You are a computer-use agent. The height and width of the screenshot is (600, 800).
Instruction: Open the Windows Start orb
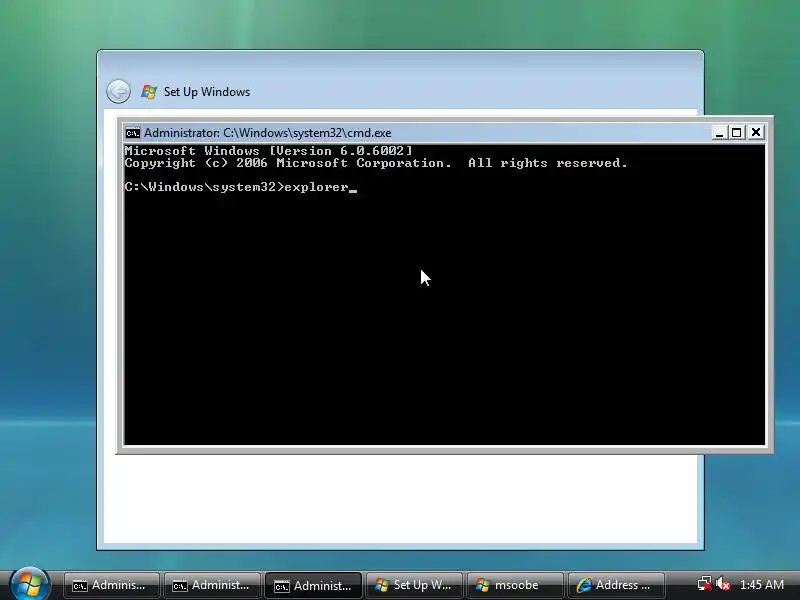point(30,584)
